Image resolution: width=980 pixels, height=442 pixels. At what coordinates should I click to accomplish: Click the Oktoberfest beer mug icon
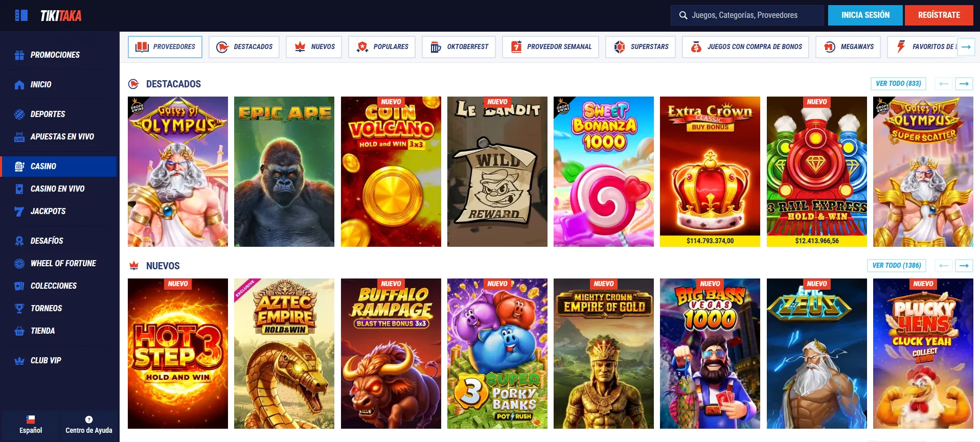click(x=436, y=47)
